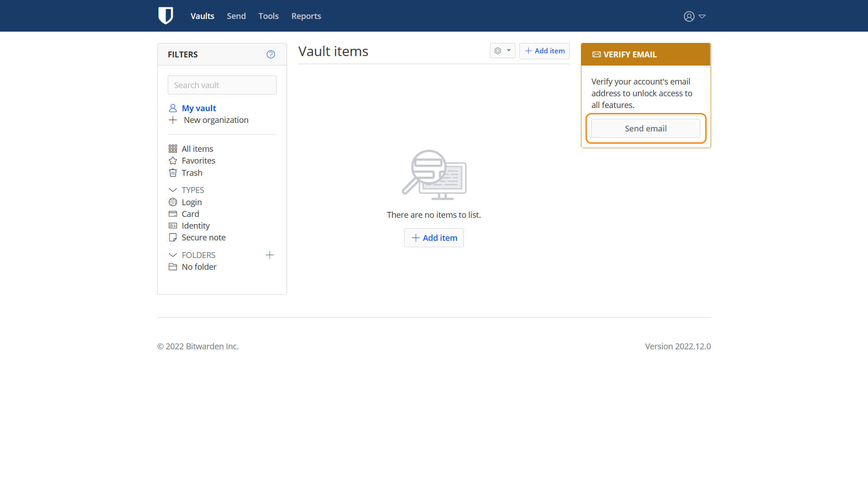The width and height of the screenshot is (868, 488).
Task: Click the Trash filter icon
Action: click(x=173, y=173)
